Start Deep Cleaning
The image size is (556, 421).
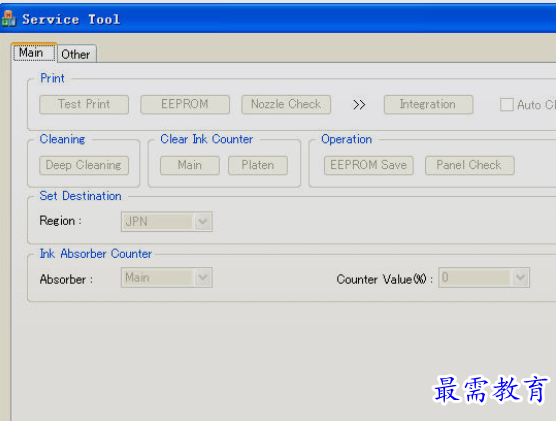tap(84, 165)
